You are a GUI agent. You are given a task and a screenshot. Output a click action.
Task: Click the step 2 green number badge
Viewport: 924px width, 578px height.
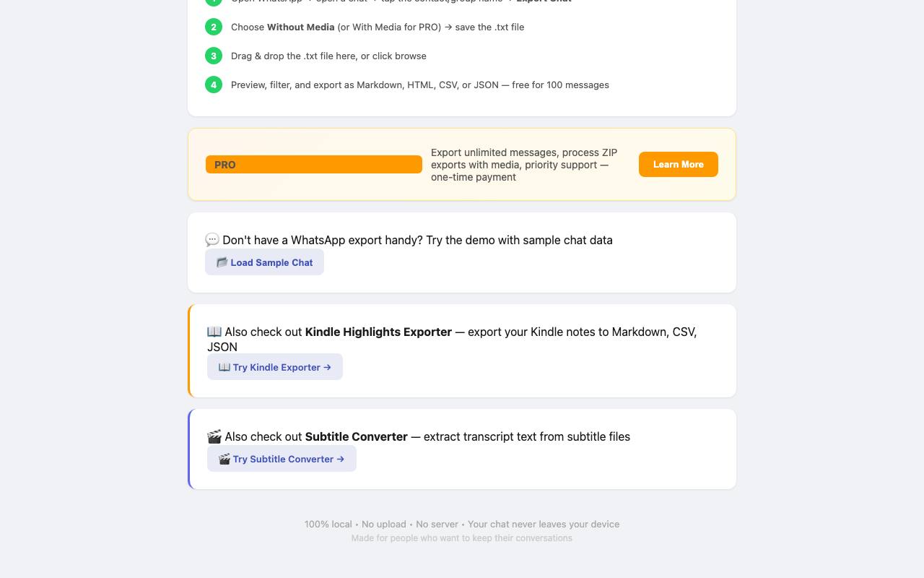(x=214, y=27)
